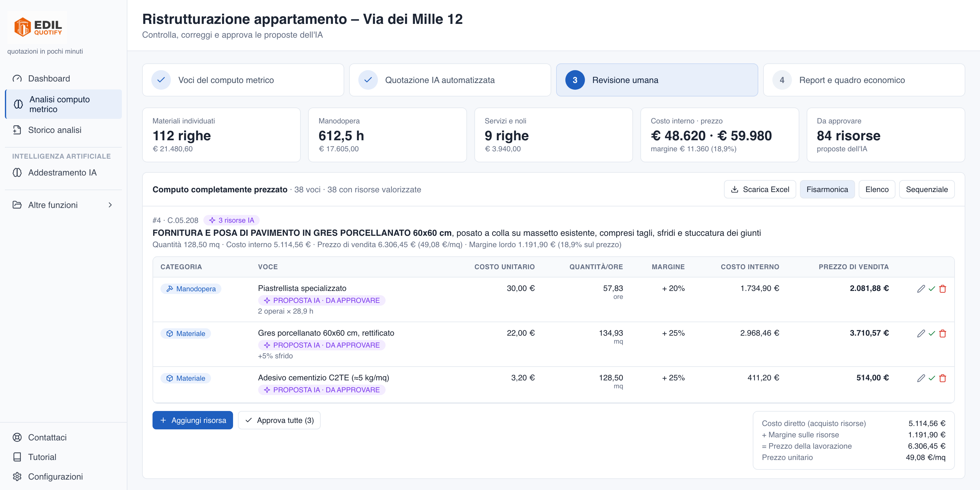The image size is (980, 490).
Task: Click the Altre funzioni folder icon
Action: click(x=17, y=205)
